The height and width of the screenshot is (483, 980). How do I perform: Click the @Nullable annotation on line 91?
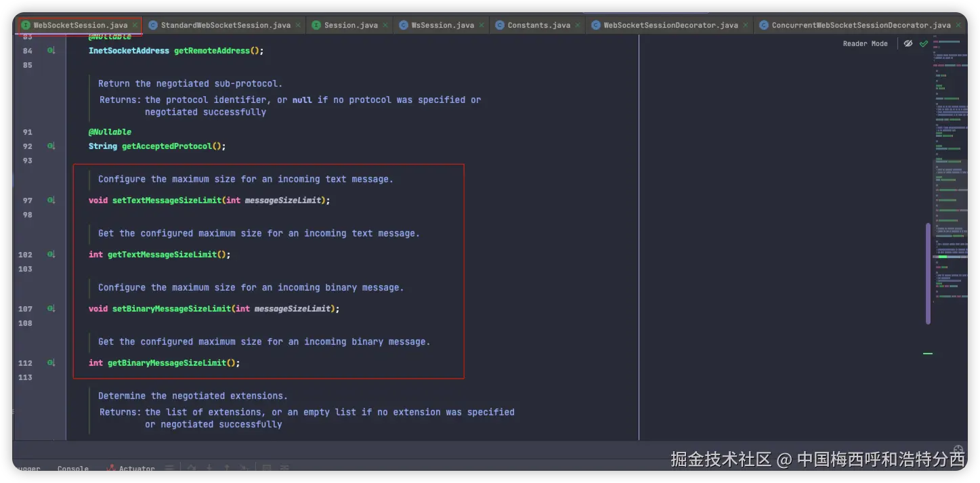110,132
